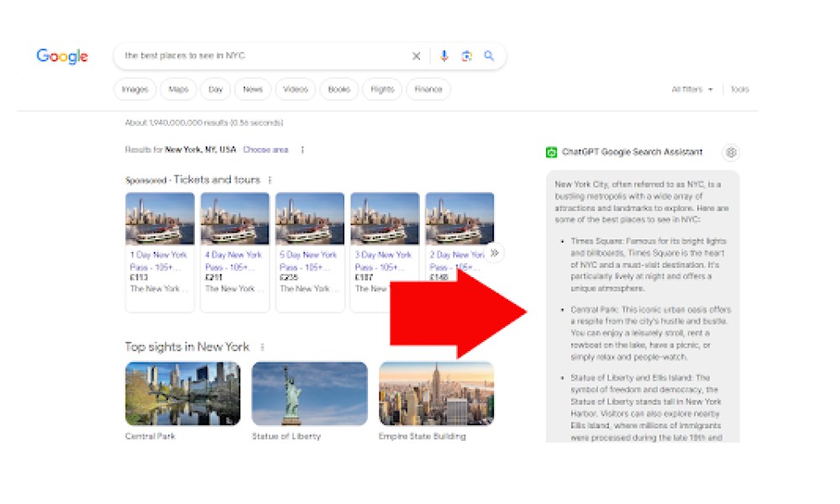The width and height of the screenshot is (840, 504).
Task: Select the Videos filter chip
Action: (x=296, y=89)
